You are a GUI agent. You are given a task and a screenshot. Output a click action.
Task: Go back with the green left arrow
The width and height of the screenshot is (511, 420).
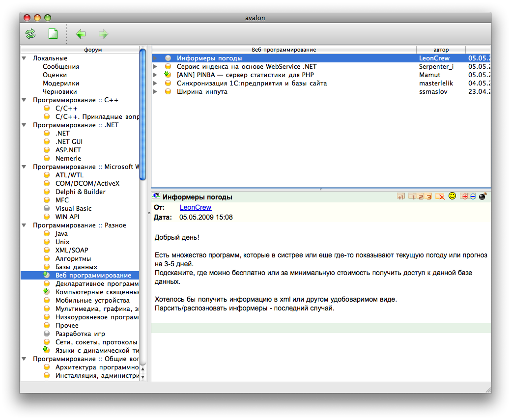click(x=81, y=34)
